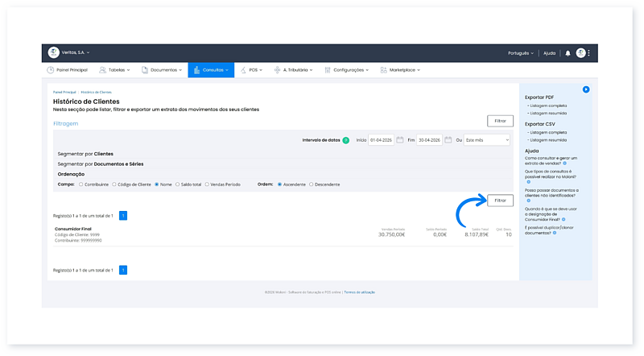Image resolution: width=644 pixels, height=356 pixels.
Task: Open the Consultas menu
Action: pyautogui.click(x=211, y=70)
